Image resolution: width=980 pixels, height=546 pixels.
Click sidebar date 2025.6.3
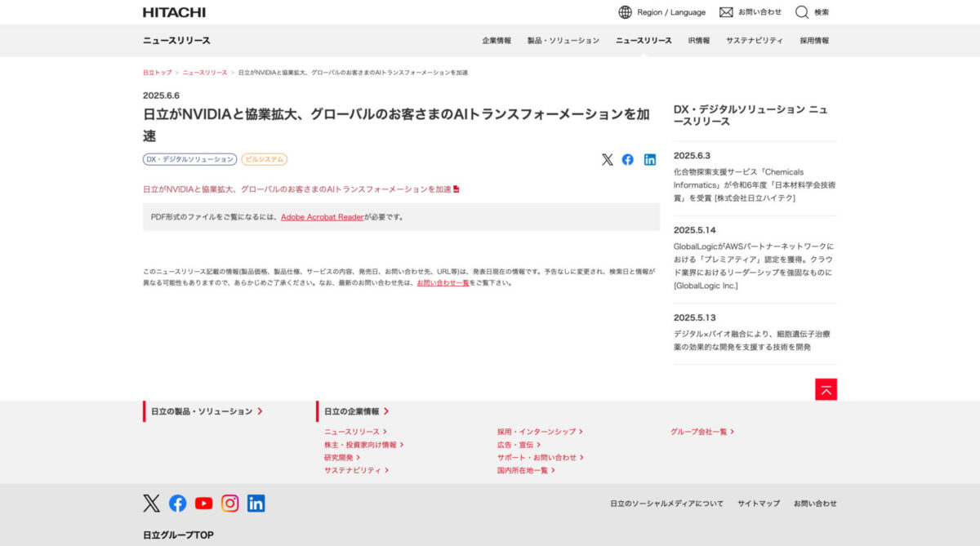coord(692,155)
